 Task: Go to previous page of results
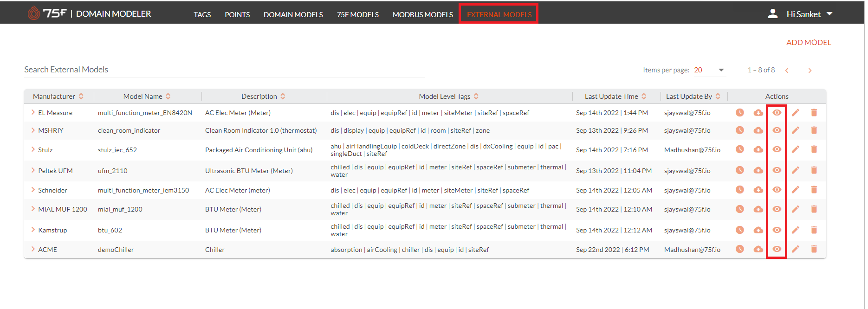click(x=787, y=71)
